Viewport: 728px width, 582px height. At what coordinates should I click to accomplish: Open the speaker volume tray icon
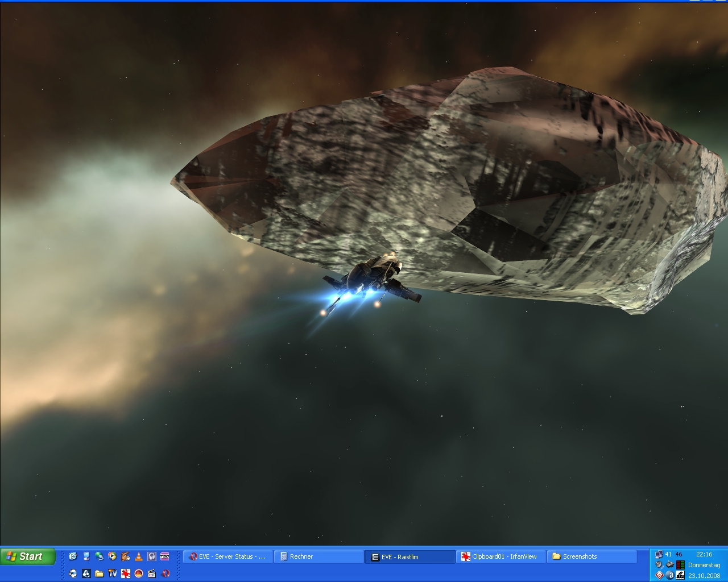(x=659, y=565)
